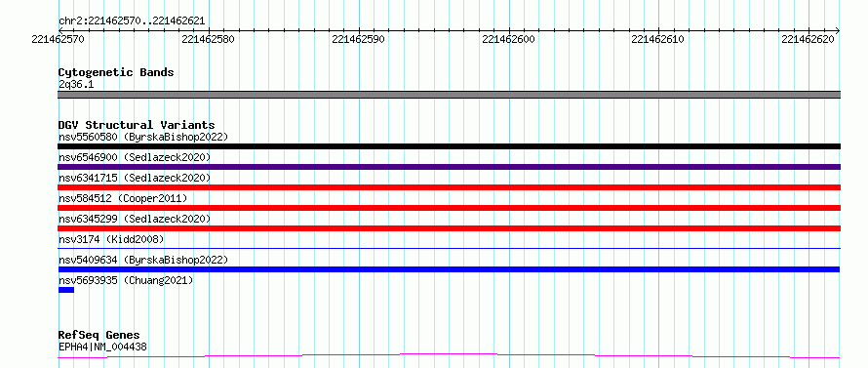Click the 2q36.1 band label
868x368 pixels.
76,84
